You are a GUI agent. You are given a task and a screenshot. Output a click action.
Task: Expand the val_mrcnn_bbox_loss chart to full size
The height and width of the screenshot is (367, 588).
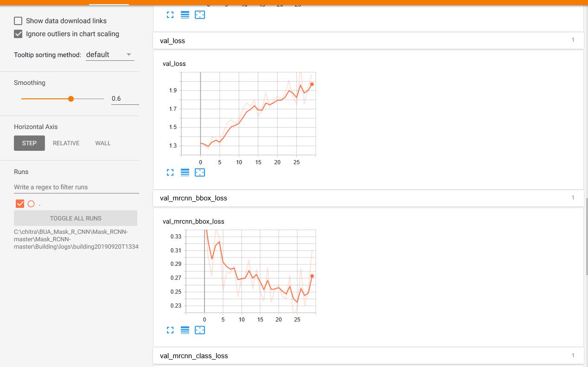pyautogui.click(x=170, y=330)
